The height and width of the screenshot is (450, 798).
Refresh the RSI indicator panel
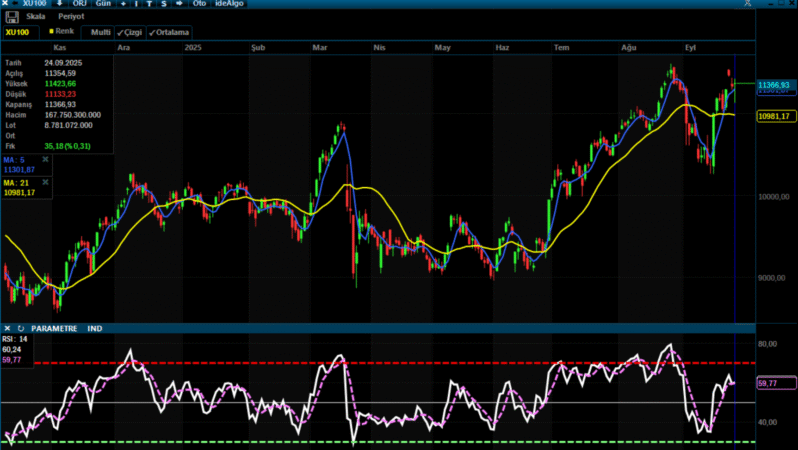point(20,328)
